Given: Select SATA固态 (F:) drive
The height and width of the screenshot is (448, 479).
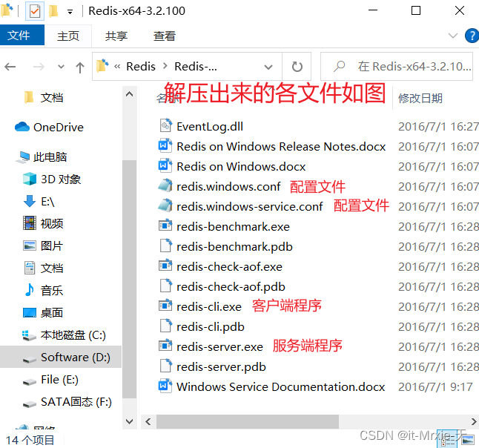Looking at the screenshot, I should point(67,402).
